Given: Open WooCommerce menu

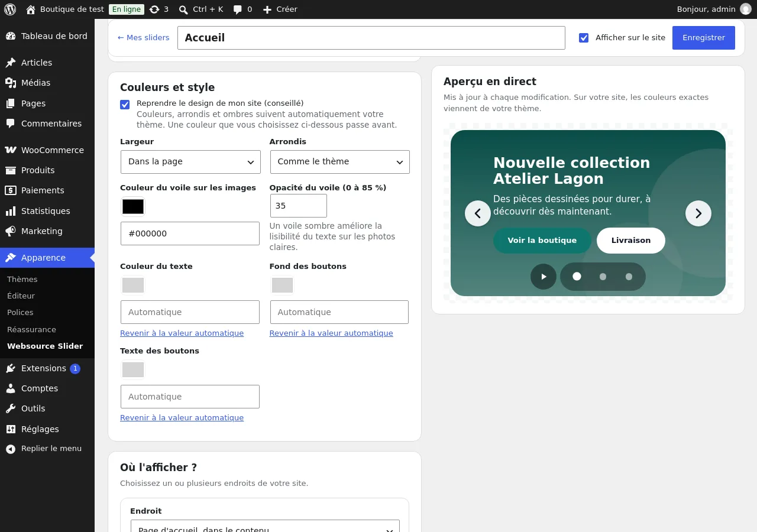Looking at the screenshot, I should pos(47,150).
